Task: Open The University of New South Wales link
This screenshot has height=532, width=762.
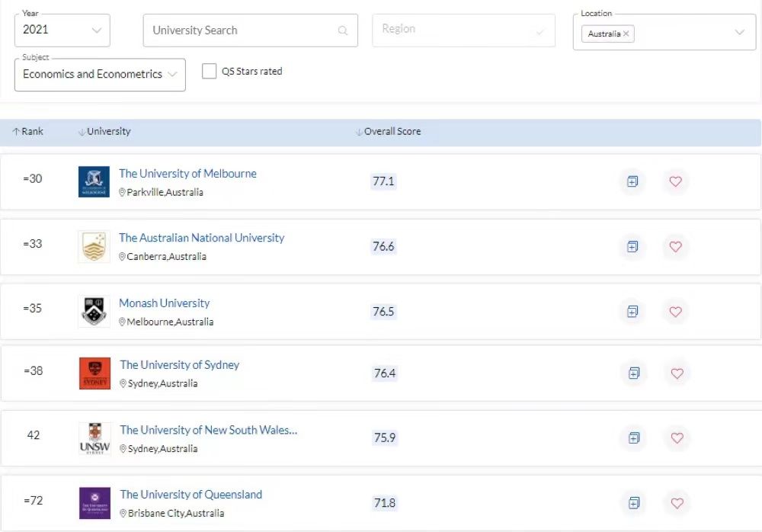Action: [x=209, y=430]
